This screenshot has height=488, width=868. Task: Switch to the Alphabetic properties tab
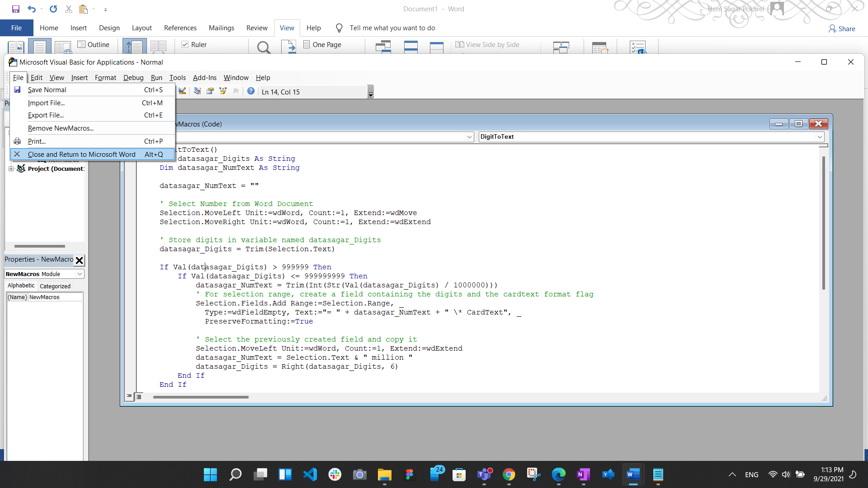[21, 286]
